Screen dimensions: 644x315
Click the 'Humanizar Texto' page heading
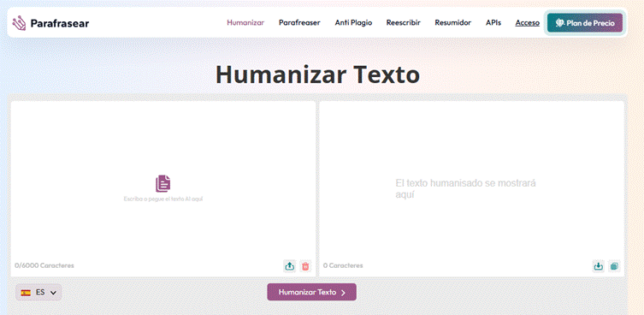tap(317, 74)
